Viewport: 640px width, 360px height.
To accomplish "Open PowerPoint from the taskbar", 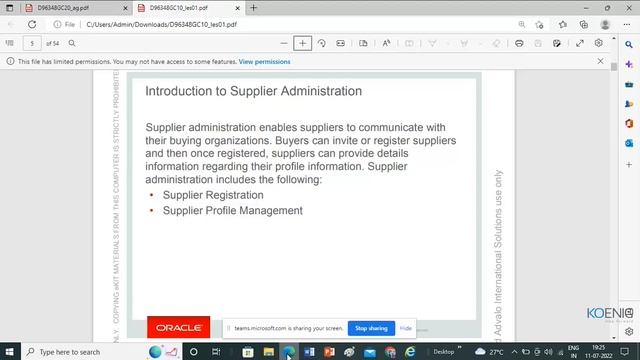I will tap(329, 351).
